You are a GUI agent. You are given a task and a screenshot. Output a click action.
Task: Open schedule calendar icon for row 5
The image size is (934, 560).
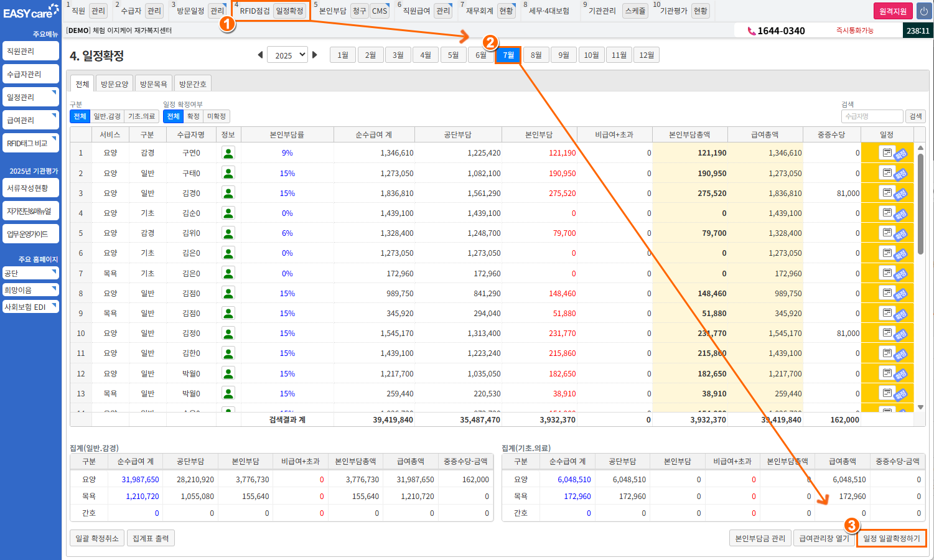[x=887, y=233]
